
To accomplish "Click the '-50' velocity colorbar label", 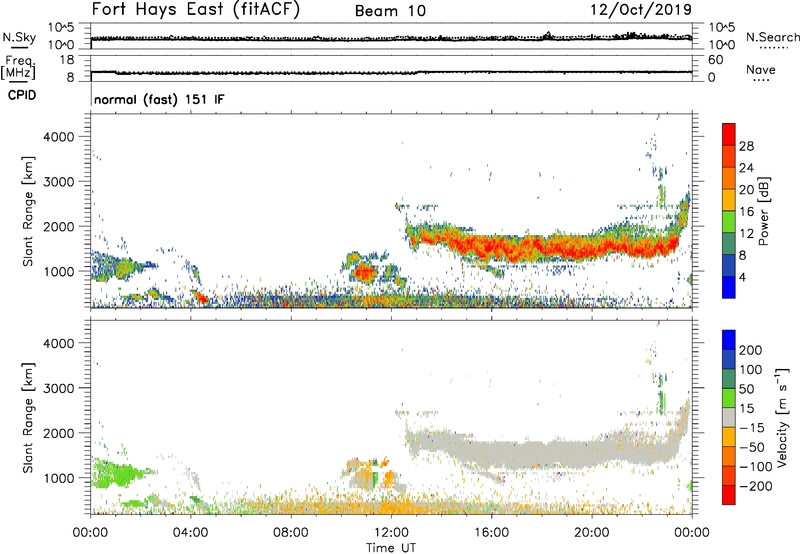I will 752,447.
